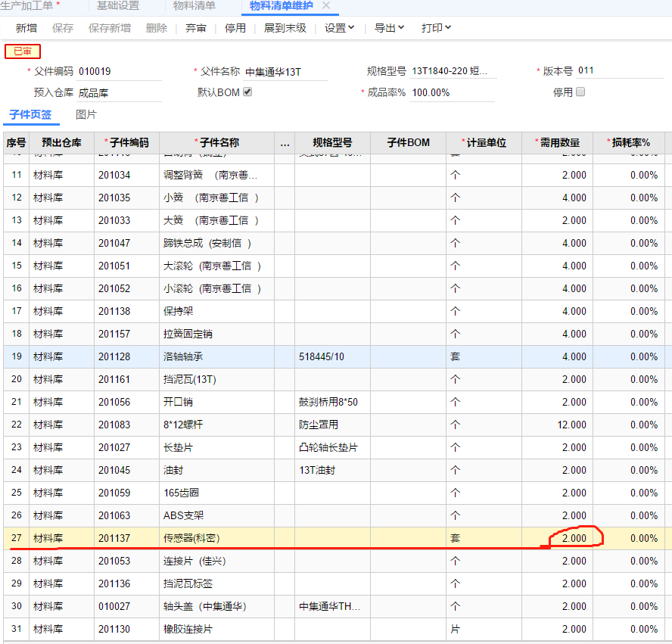Click the 父件编码 field showing 010019

pos(119,72)
